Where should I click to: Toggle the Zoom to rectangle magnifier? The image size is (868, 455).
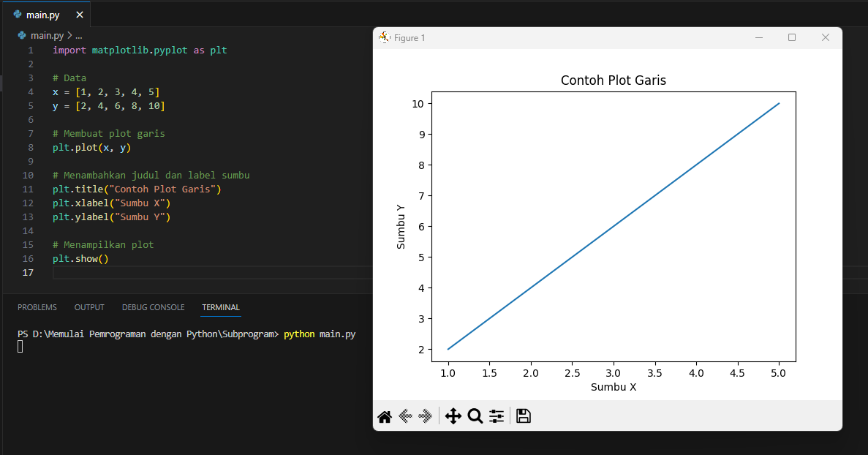coord(475,416)
